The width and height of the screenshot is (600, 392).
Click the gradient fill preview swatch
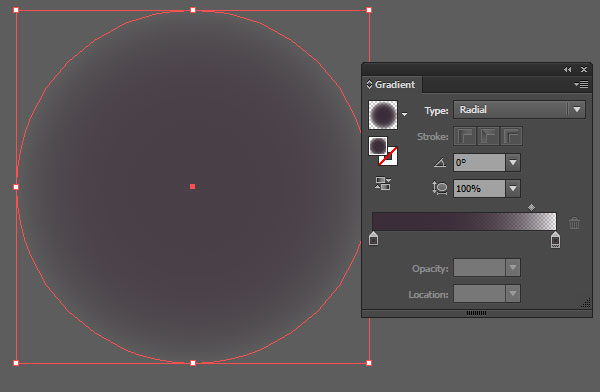(383, 115)
